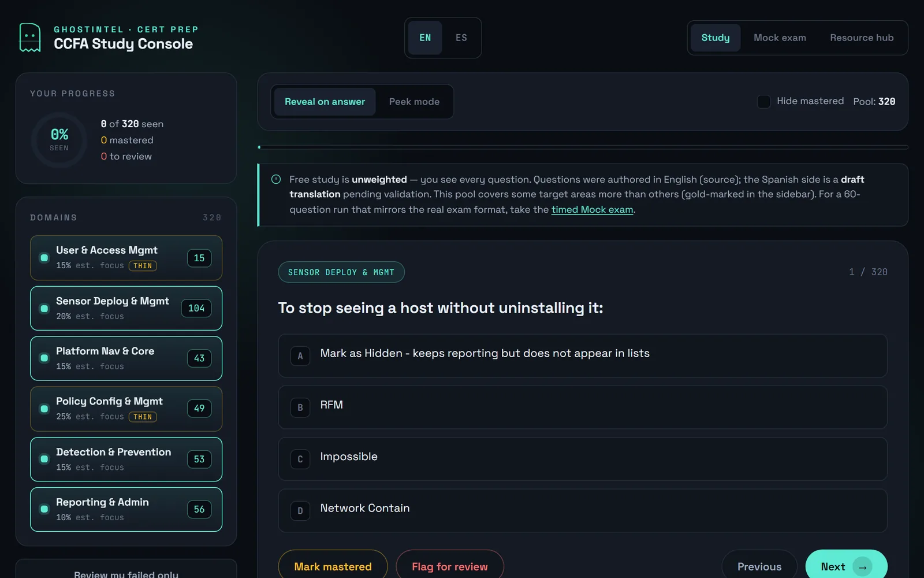924x578 pixels.
Task: Follow the timed Mock exam link
Action: 592,209
